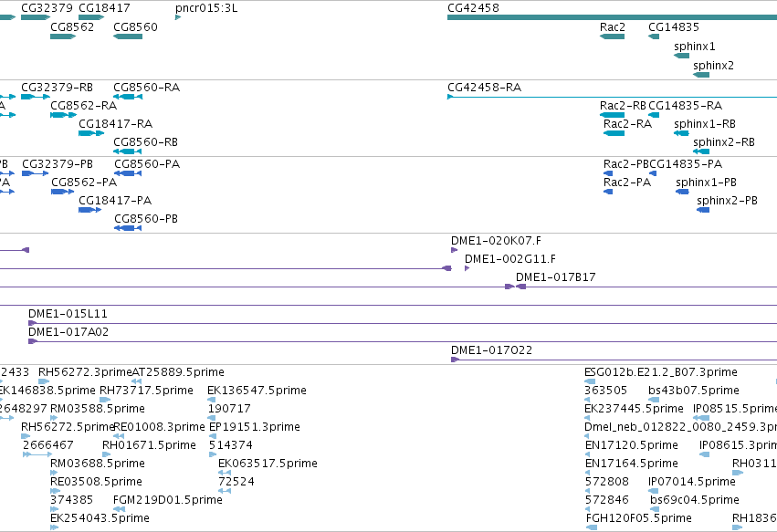Open the CG8560 gene in the gene track
This screenshot has width=777, height=532.
(128, 37)
